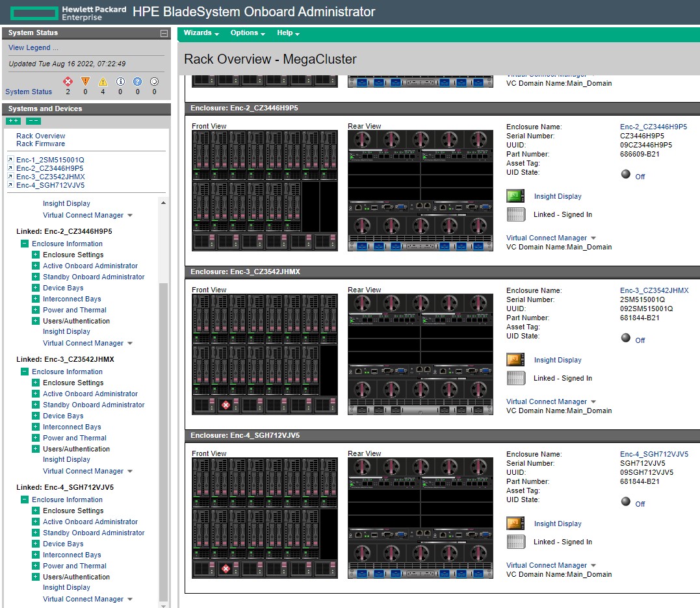Expand Enc-2 Enclosure Settings node
Image resolution: width=700 pixels, height=608 pixels.
tap(36, 255)
